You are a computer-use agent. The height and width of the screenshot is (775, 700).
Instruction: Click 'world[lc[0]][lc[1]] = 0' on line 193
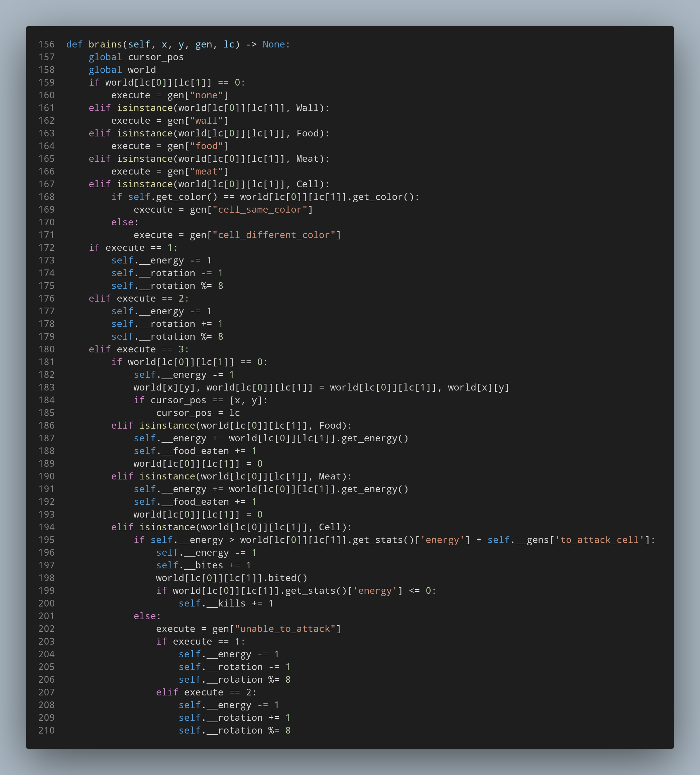(198, 514)
